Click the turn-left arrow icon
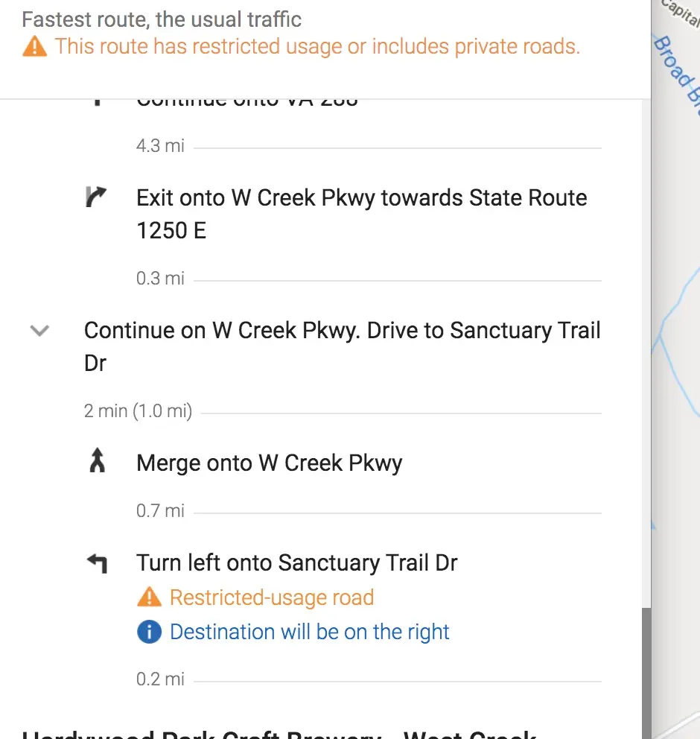Screen dimensions: 700x739 98,563
